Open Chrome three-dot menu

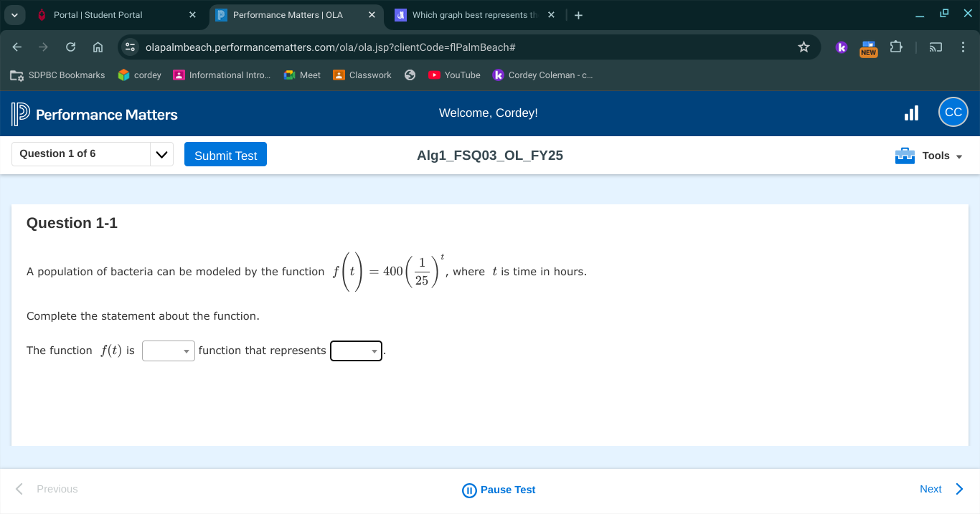tap(963, 47)
